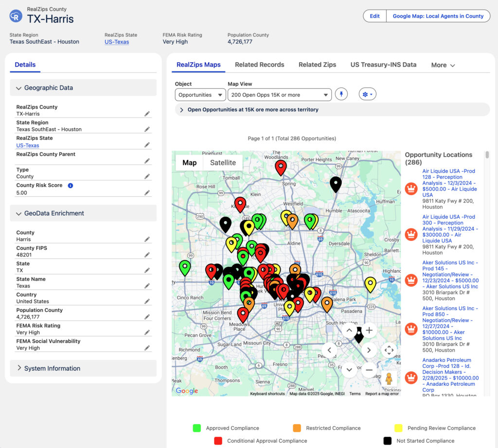Click the pin icon beside Map View

(x=341, y=94)
